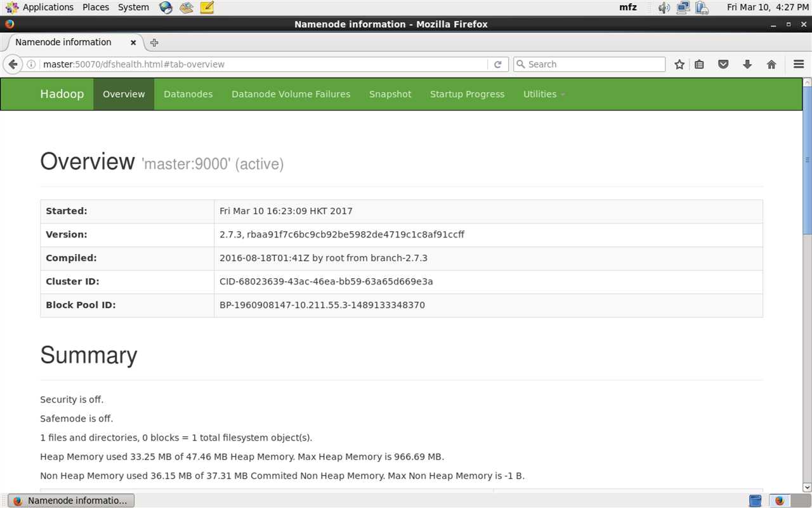Screen dimensions: 812x508
Task: Click scrollbar down arrow
Action: tap(807, 487)
